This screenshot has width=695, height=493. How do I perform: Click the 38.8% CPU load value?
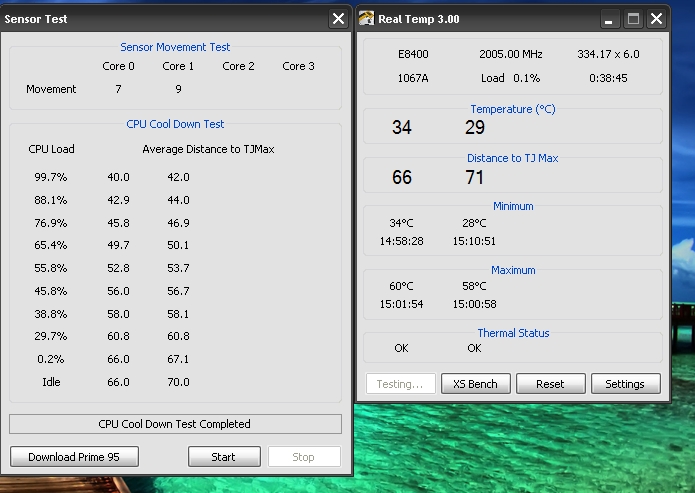click(x=51, y=314)
